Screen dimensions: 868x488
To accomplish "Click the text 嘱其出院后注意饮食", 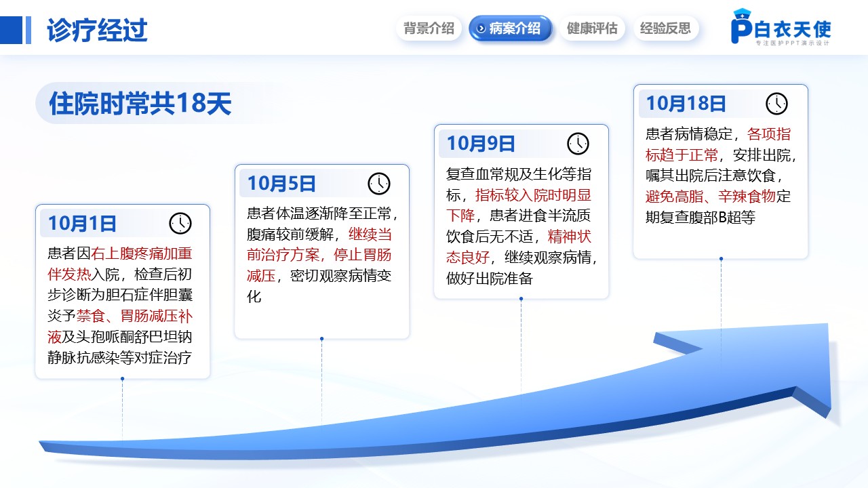I will click(x=711, y=176).
